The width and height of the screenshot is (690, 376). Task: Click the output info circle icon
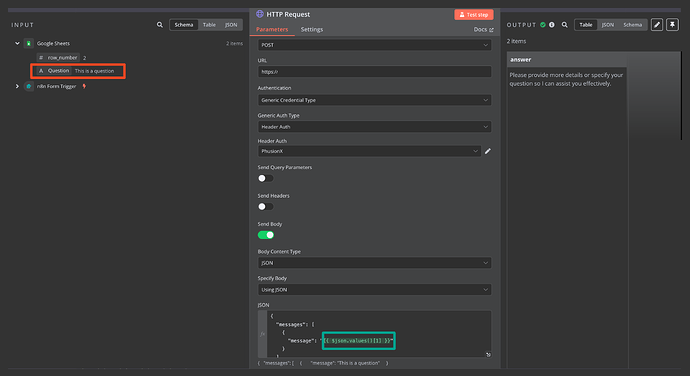(x=551, y=25)
